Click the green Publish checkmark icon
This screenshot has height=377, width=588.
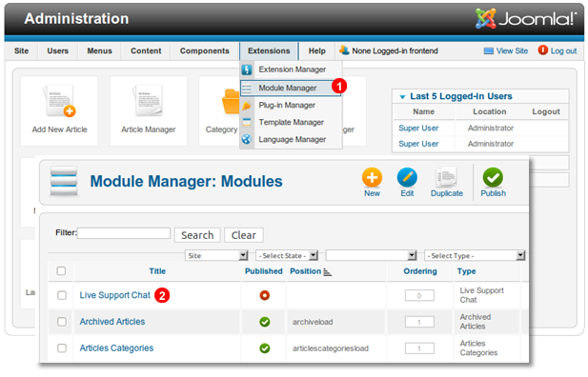click(x=493, y=177)
